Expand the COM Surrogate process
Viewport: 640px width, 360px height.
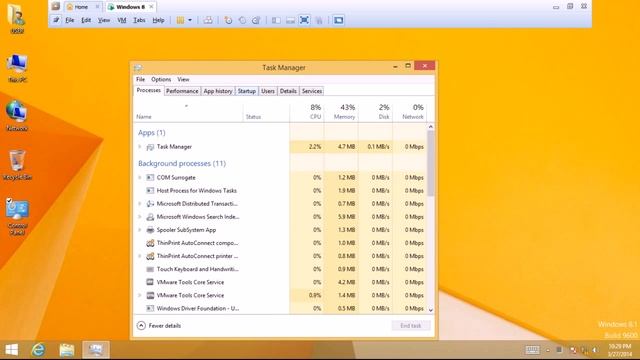pos(140,178)
